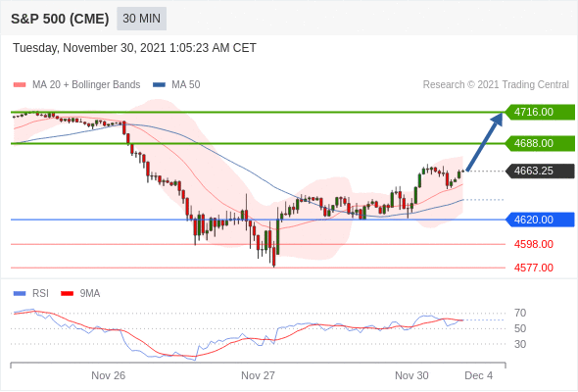578x392 pixels.
Task: Click the 4663.25 current price tag
Action: pyautogui.click(x=539, y=171)
